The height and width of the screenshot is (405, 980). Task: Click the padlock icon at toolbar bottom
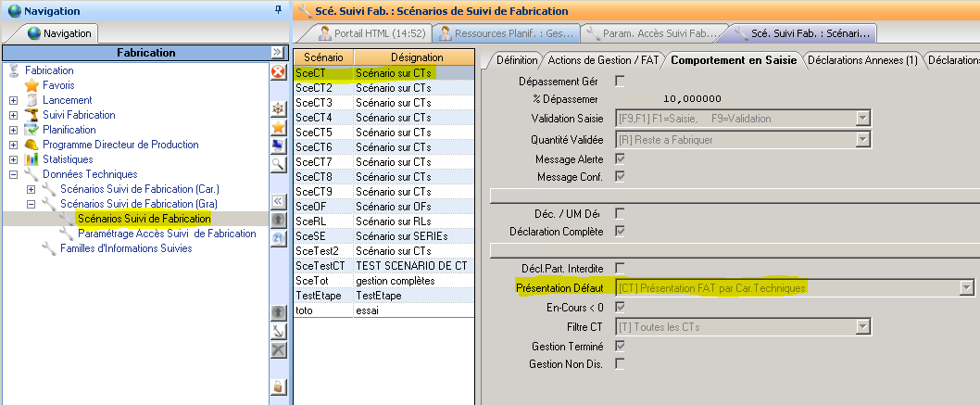[x=278, y=386]
